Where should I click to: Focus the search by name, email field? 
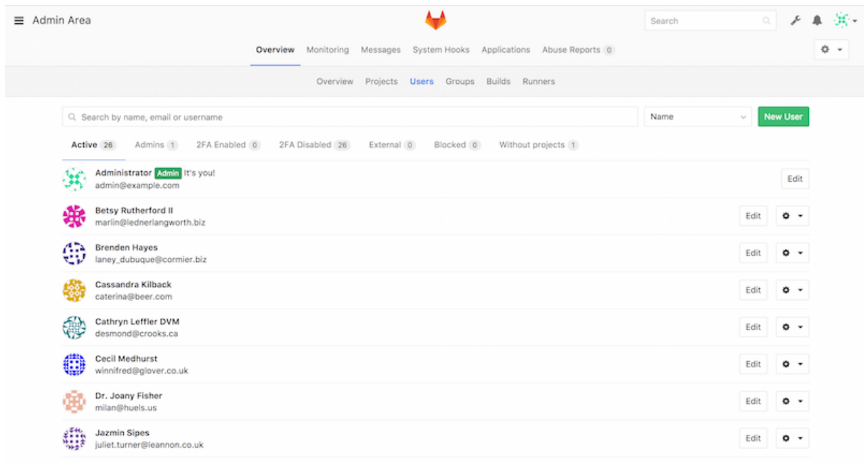point(350,117)
